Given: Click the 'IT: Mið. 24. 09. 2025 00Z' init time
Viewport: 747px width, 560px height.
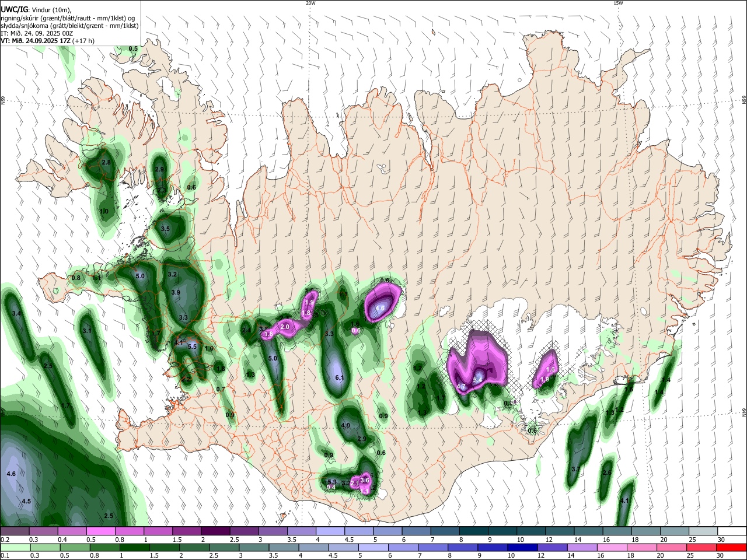Looking at the screenshot, I should point(37,34).
